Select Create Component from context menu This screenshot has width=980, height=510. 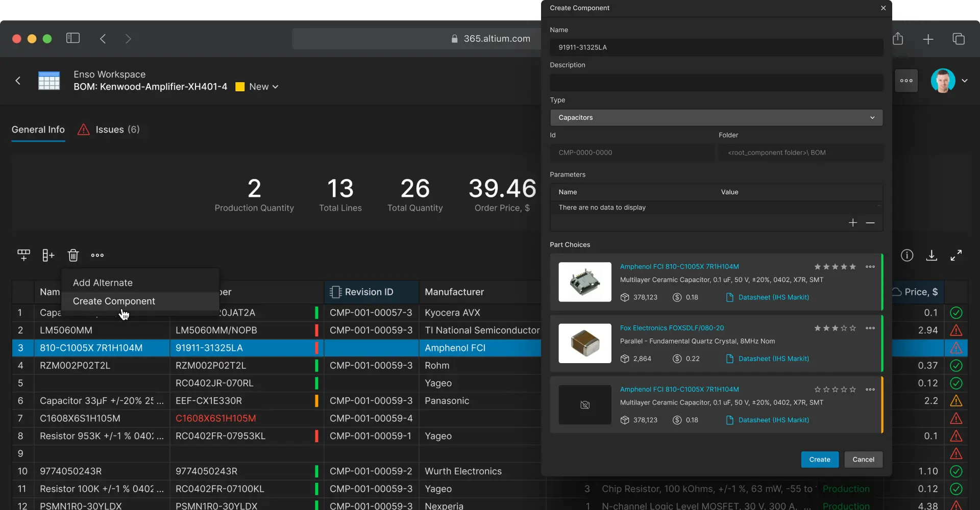pyautogui.click(x=114, y=301)
